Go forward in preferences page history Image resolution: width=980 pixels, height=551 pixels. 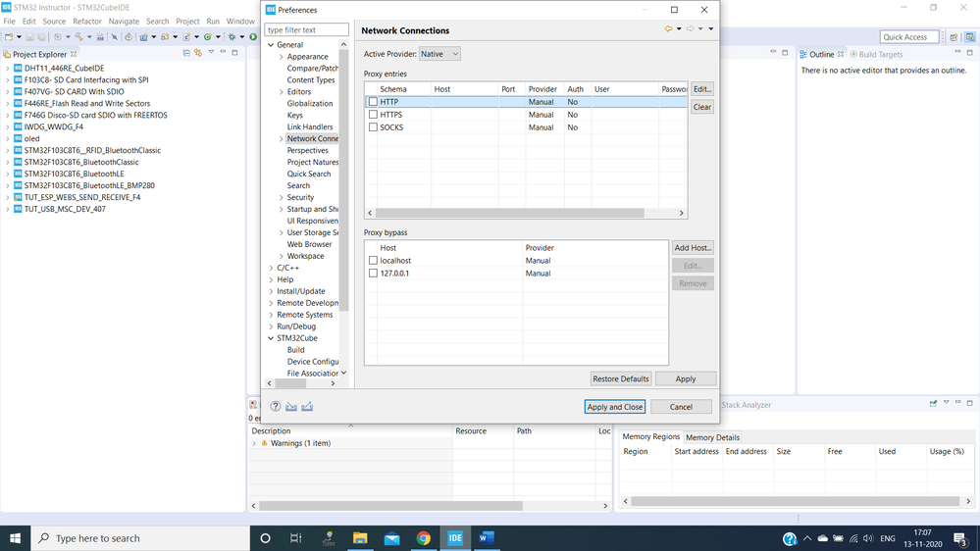[690, 28]
